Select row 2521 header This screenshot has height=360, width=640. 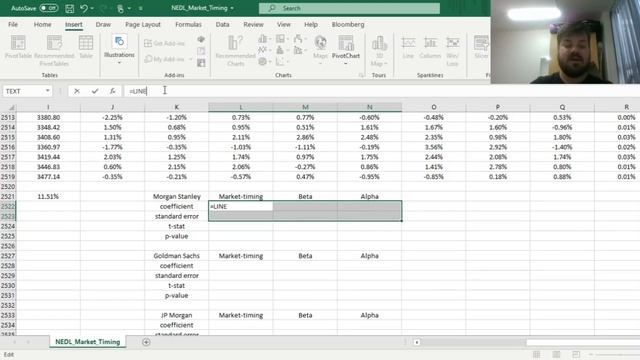coord(8,196)
